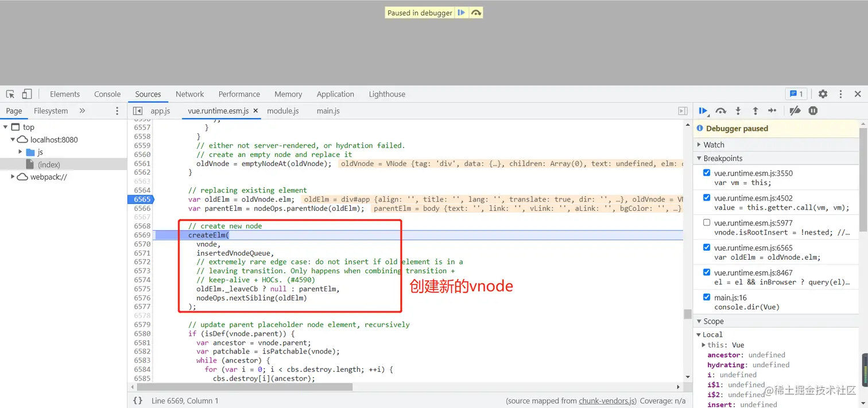
Task: Step over next function call
Action: coord(721,111)
